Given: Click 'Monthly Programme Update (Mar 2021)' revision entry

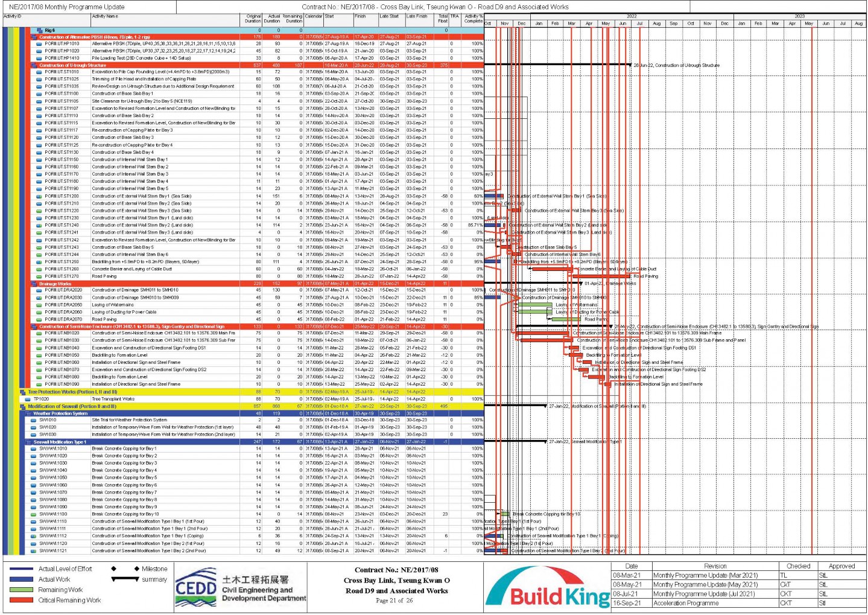Looking at the screenshot, I should coord(705,576).
